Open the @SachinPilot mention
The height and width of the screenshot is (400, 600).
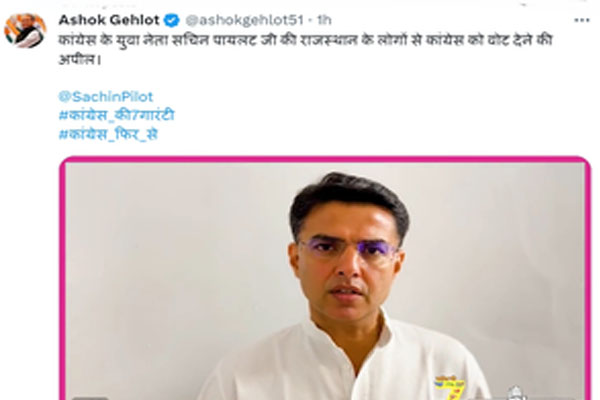pos(106,96)
